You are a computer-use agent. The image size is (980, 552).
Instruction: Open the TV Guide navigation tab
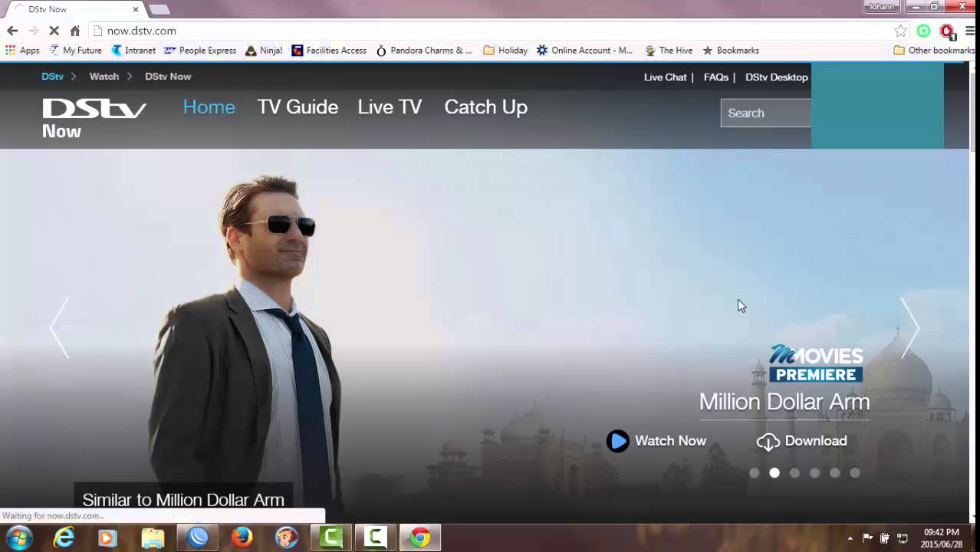pos(298,107)
